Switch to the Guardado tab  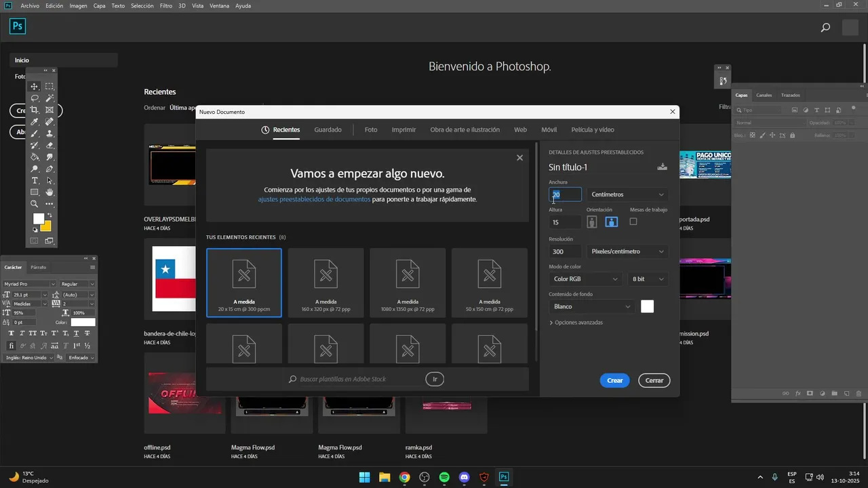point(328,129)
